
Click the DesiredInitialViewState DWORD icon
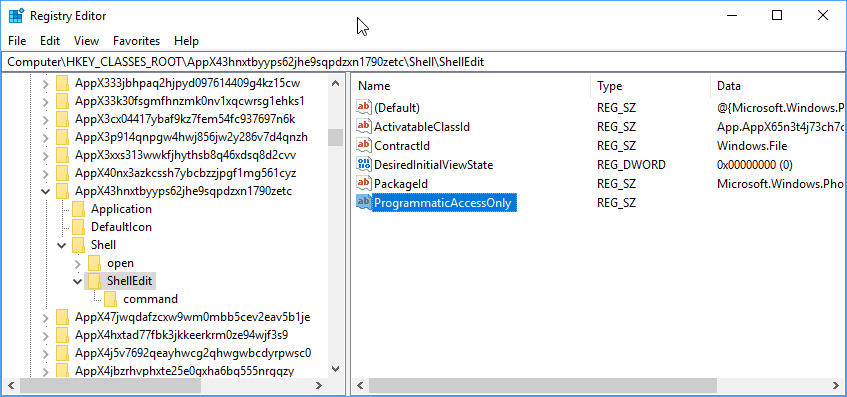pyautogui.click(x=365, y=164)
